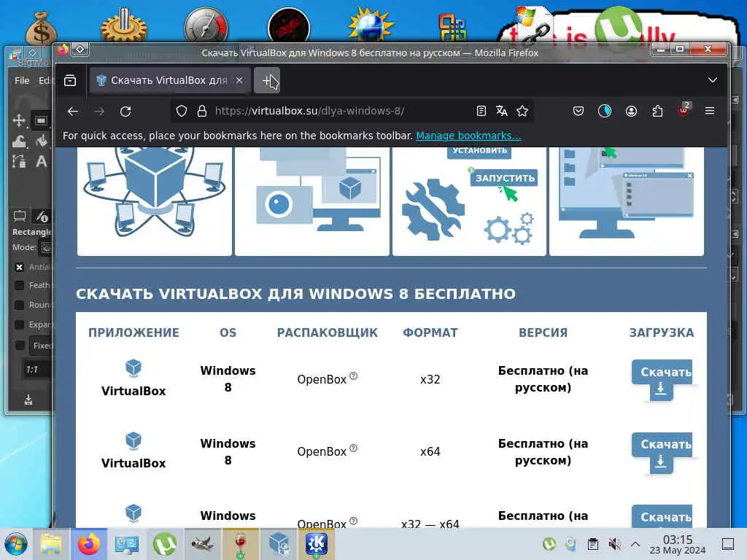Click VirtualBox name in the x64 row

click(x=133, y=463)
